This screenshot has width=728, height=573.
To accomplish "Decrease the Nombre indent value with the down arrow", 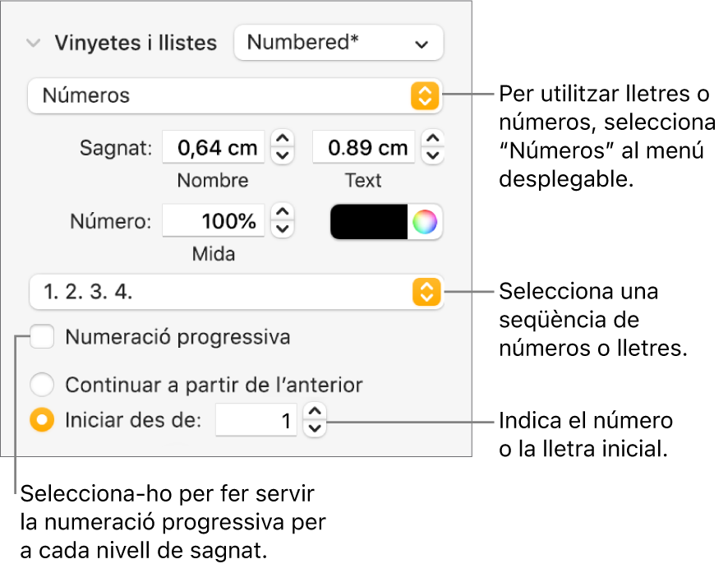I will coord(283,155).
